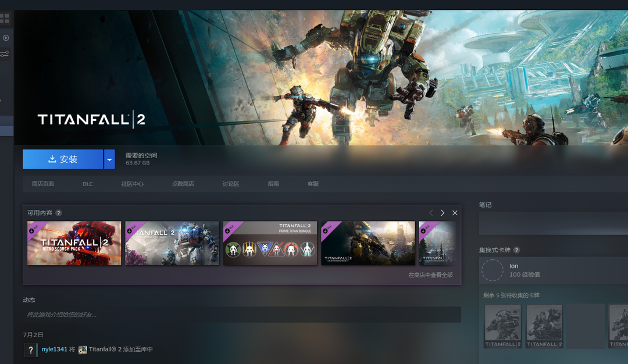Click the empty third trading card slot
Image resolution: width=628 pixels, height=364 pixels.
(586, 326)
